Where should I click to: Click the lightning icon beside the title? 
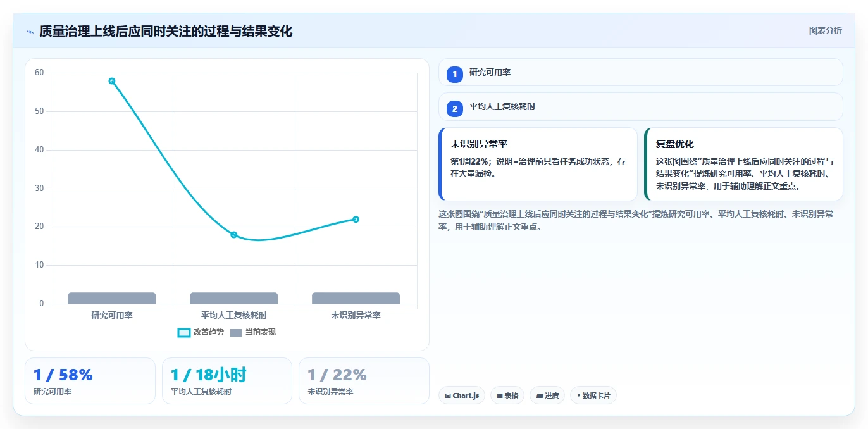(x=30, y=32)
